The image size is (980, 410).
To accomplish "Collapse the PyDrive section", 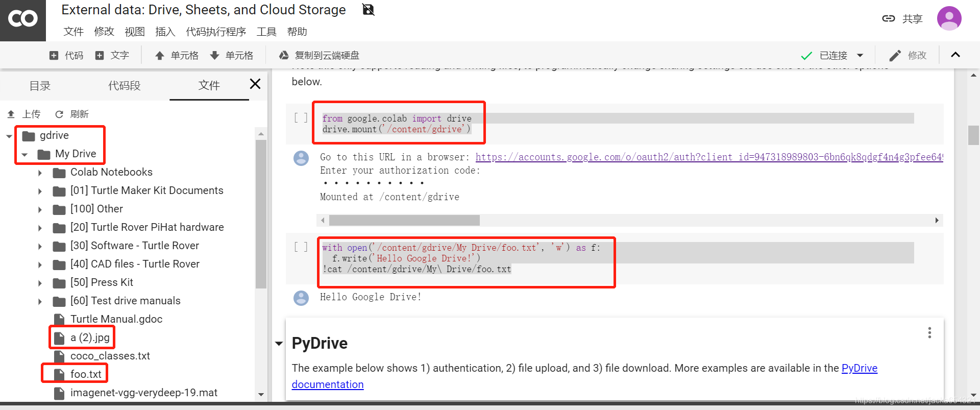I will click(279, 344).
